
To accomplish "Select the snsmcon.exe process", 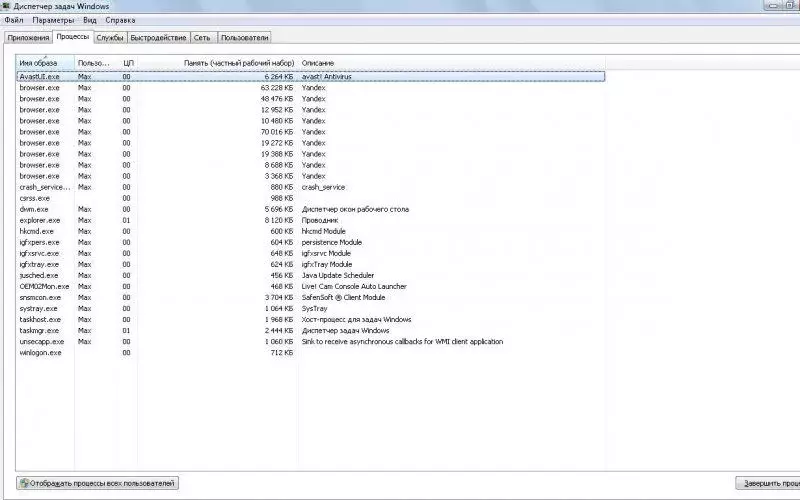I will coord(310,297).
